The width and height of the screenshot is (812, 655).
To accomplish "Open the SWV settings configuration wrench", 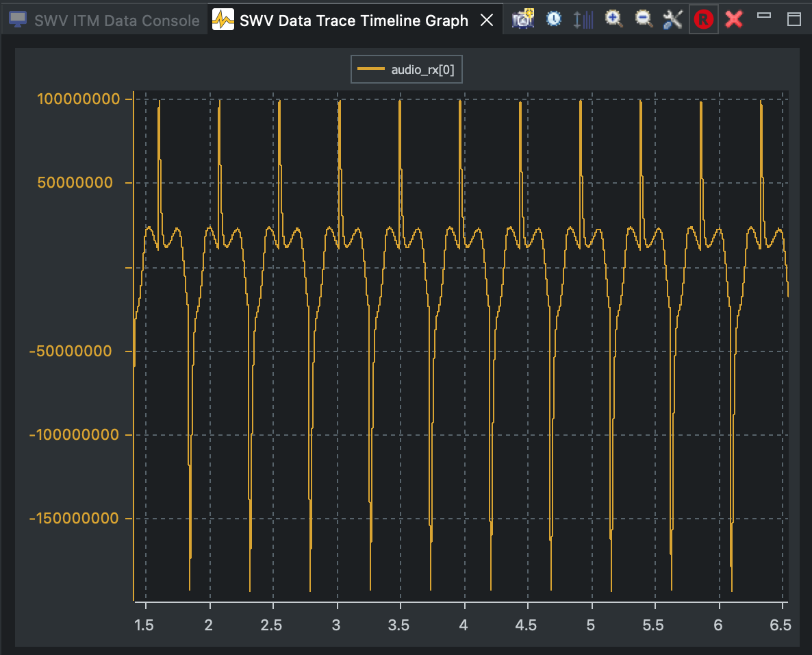I will (672, 19).
